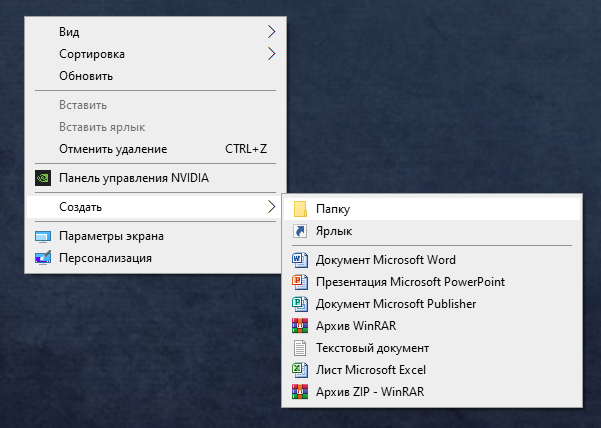Create Архив WinRAR
The height and width of the screenshot is (428, 601).
[432, 326]
